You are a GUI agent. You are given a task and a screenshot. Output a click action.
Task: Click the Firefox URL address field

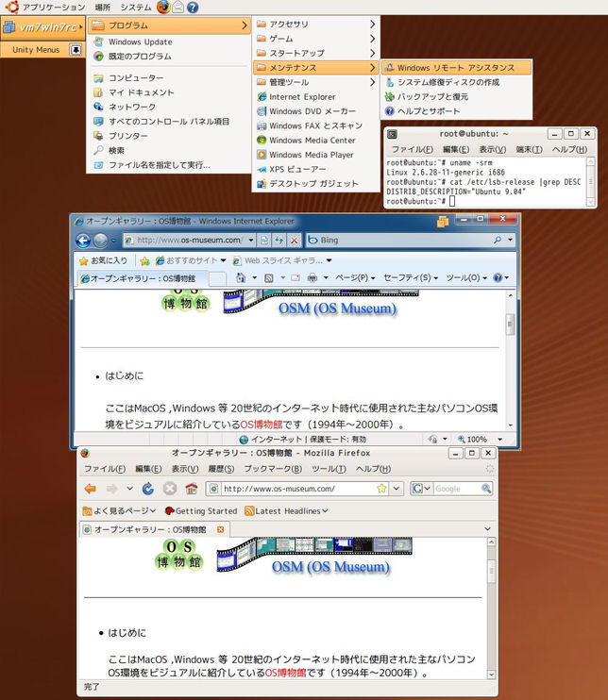[297, 489]
